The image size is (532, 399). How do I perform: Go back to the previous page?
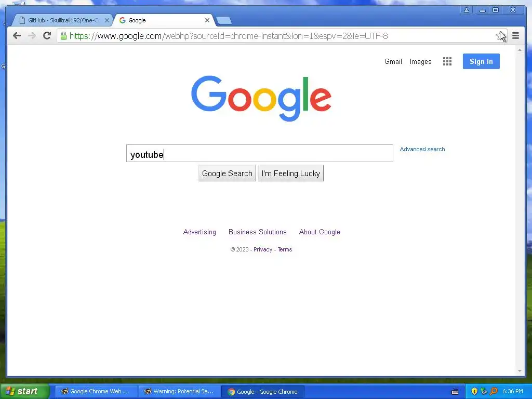[x=17, y=36]
